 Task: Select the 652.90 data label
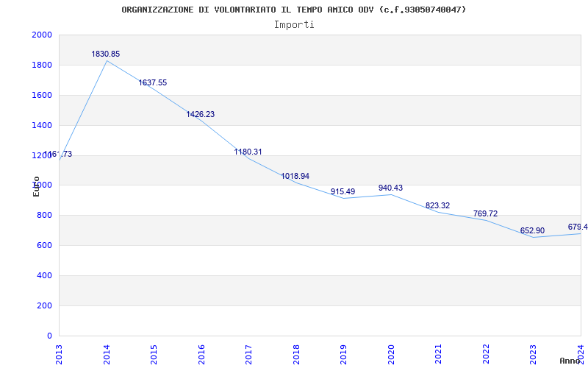click(532, 230)
